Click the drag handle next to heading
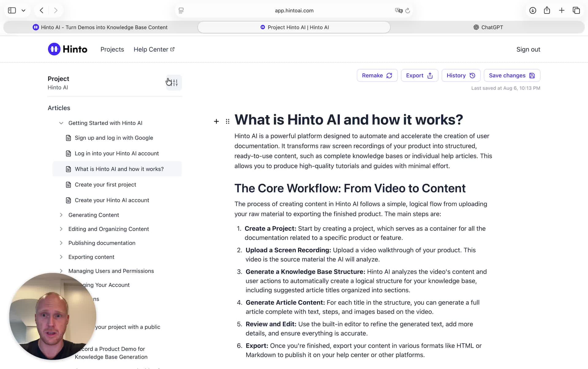Image resolution: width=588 pixels, height=369 pixels. click(228, 121)
